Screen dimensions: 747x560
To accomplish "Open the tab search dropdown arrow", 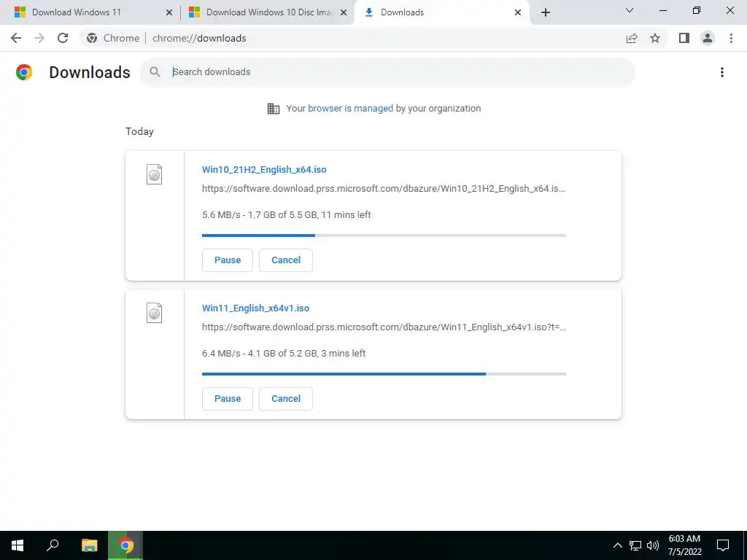I will click(630, 10).
